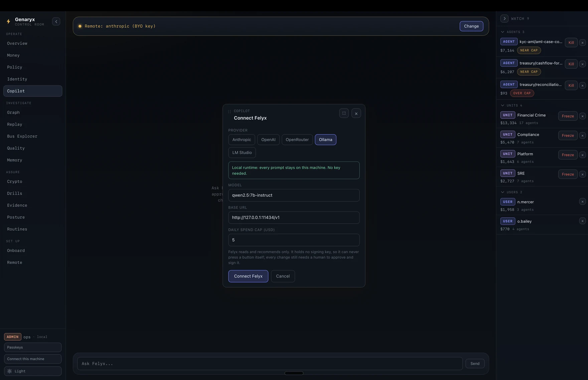Image resolution: width=588 pixels, height=380 pixels.
Task: Grab the dialog drag handle dots
Action: (230, 112)
